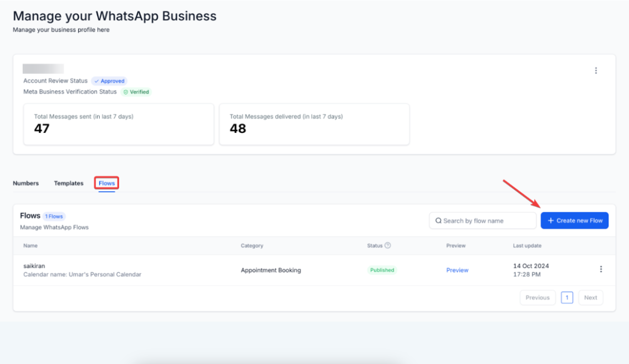Click the Approved checkmark badge

109,81
